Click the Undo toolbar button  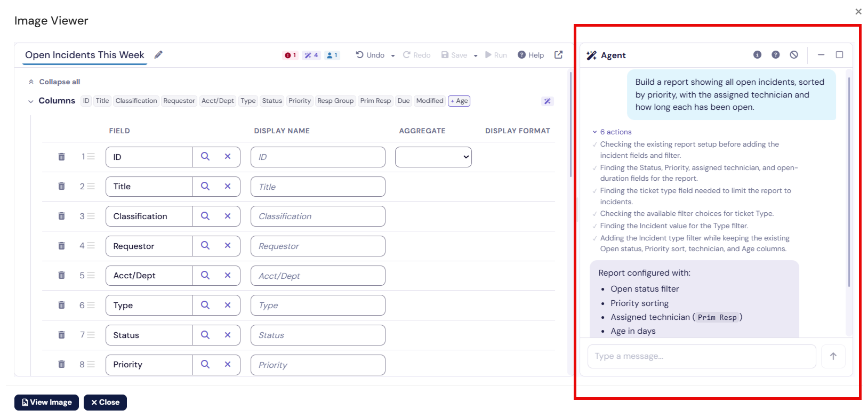[x=370, y=55]
